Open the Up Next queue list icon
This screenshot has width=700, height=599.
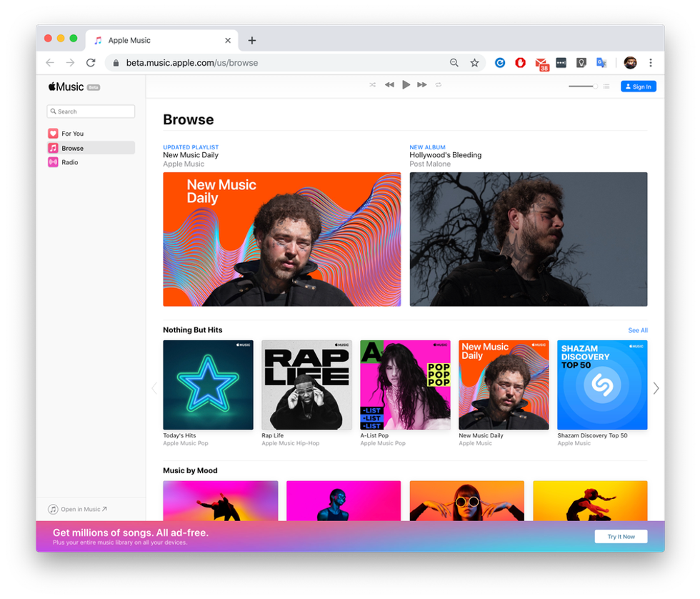coord(606,86)
